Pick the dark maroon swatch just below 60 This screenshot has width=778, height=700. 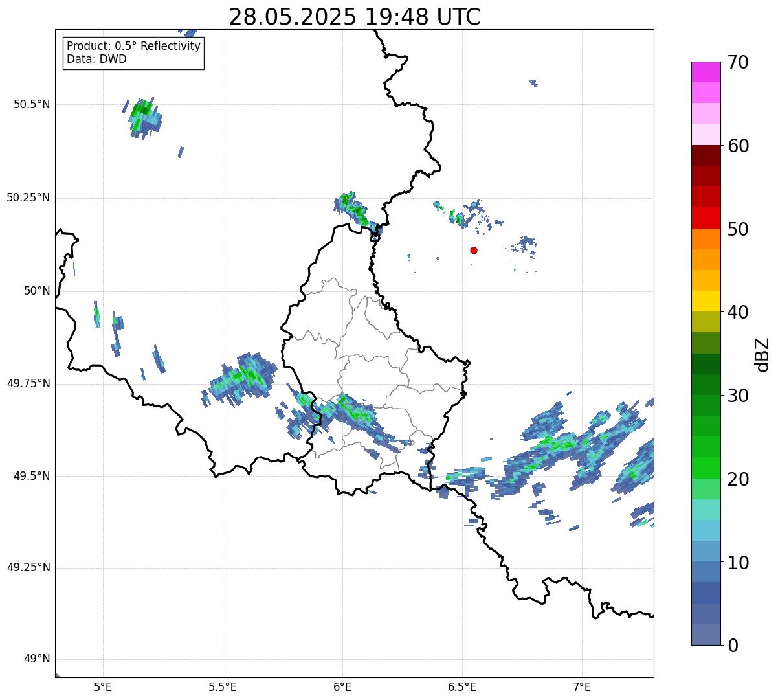[x=706, y=155]
